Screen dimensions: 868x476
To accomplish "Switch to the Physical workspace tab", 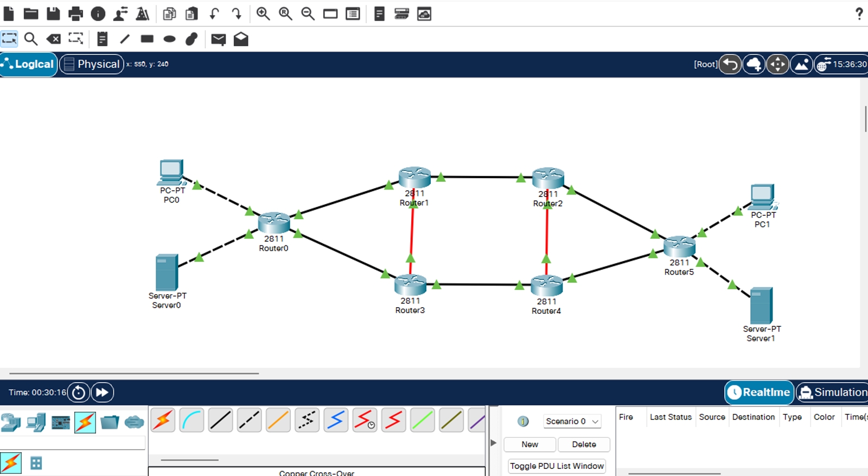I will click(x=92, y=64).
